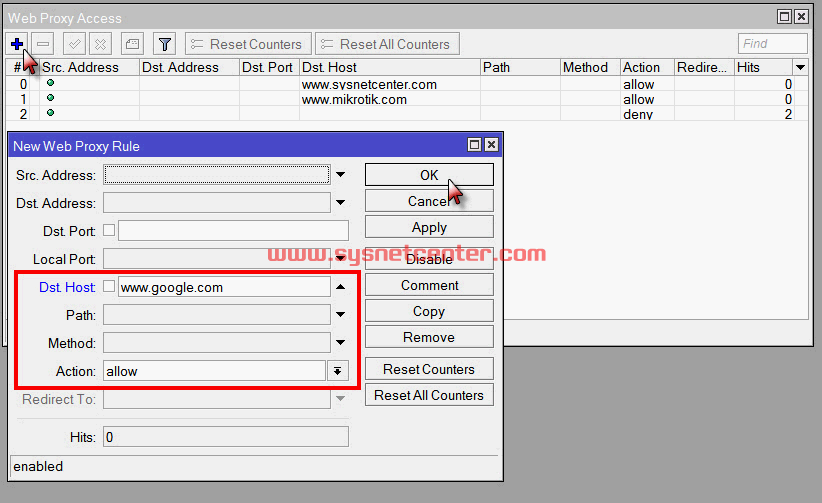This screenshot has width=822, height=503.
Task: Click the minus remove icon in toolbar
Action: click(x=43, y=44)
